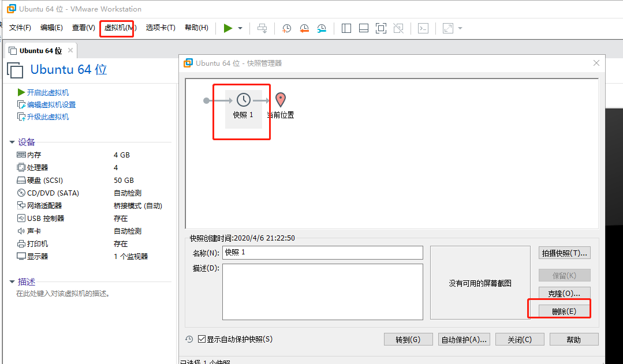Click the send Ctrl+Alt+Del toolbar icon

pos(262,28)
